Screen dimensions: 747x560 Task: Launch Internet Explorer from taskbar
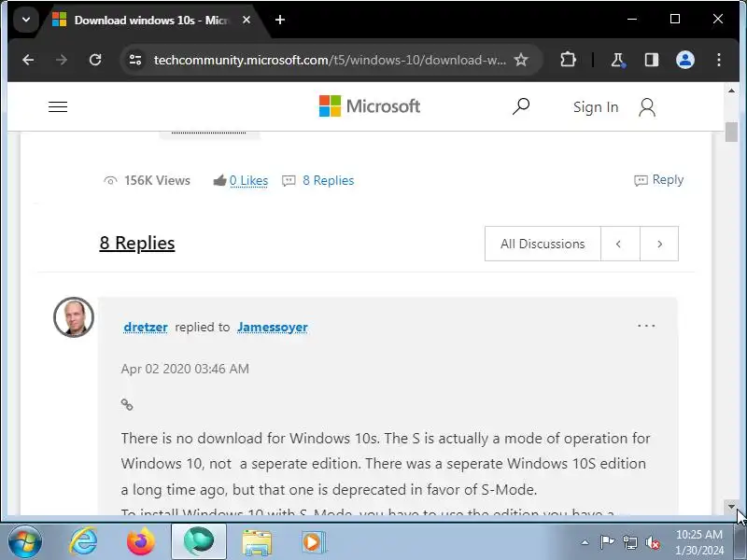[84, 542]
